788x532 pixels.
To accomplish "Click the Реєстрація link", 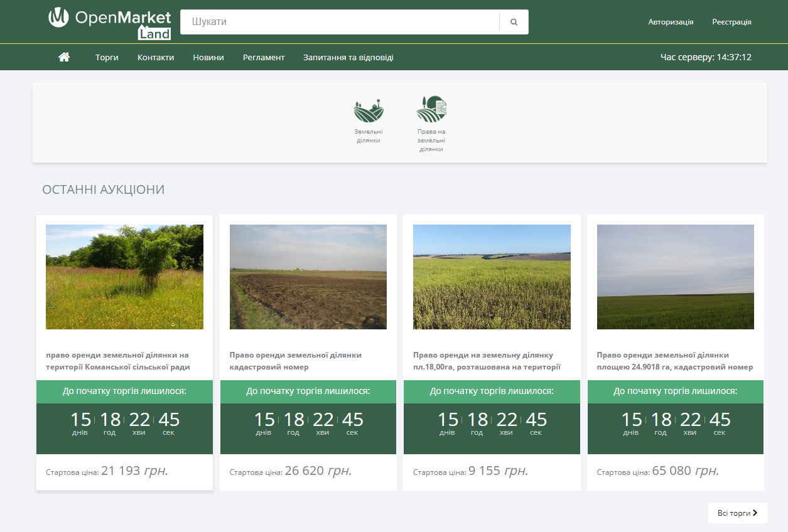I will point(731,22).
